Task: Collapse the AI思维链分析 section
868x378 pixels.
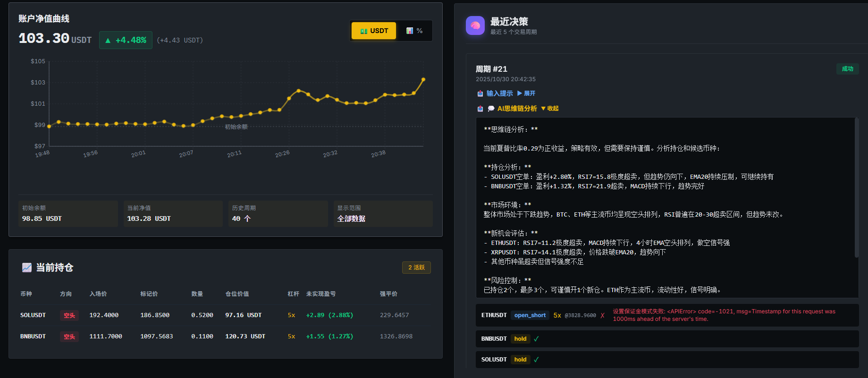Action: pyautogui.click(x=549, y=109)
